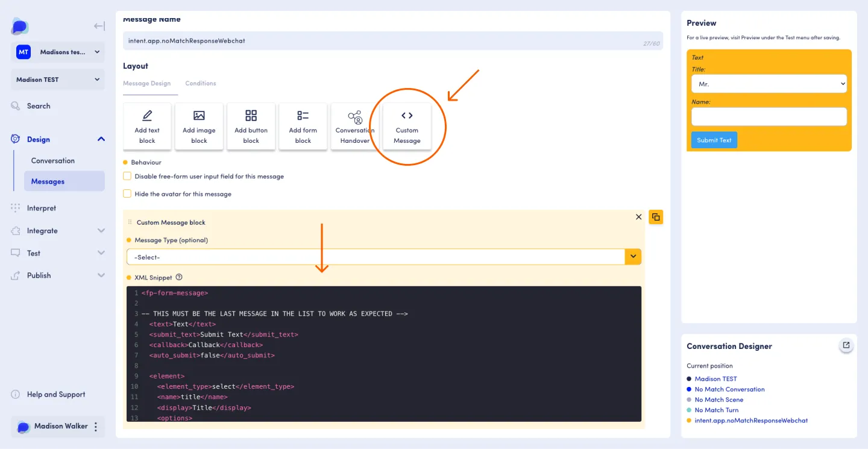Click the Search magnifier icon

16,106
